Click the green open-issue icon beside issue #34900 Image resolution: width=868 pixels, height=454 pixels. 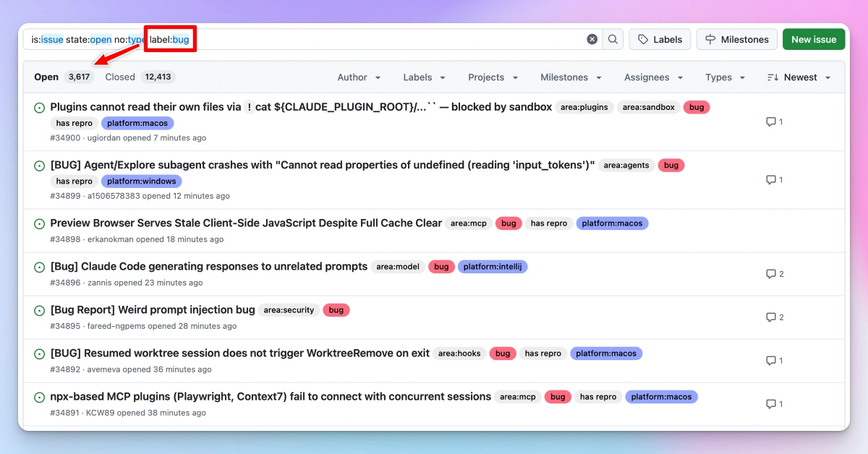(x=39, y=106)
